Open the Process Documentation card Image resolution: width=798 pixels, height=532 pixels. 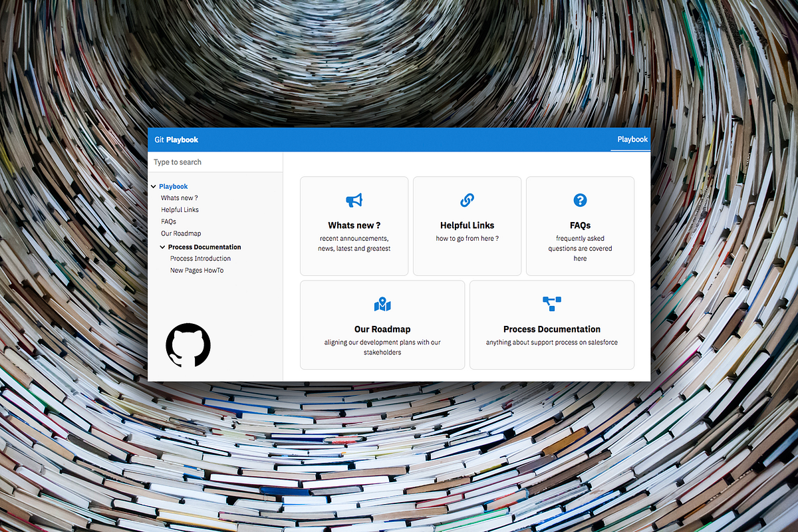point(551,325)
